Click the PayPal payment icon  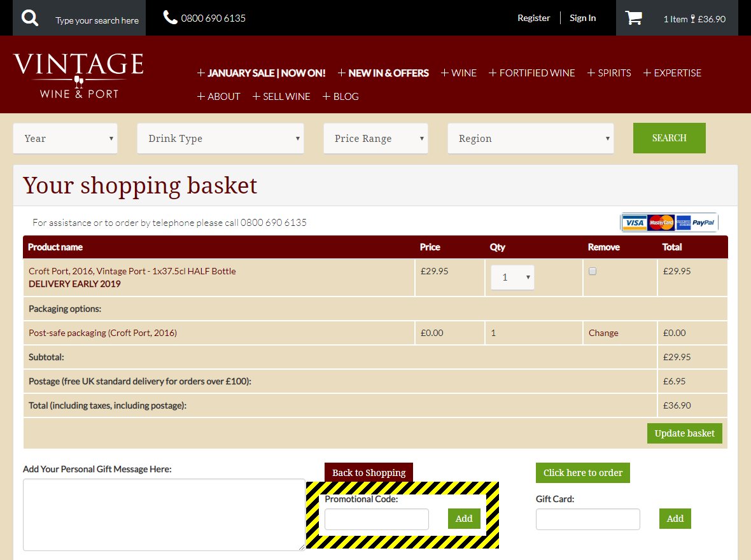(x=703, y=223)
